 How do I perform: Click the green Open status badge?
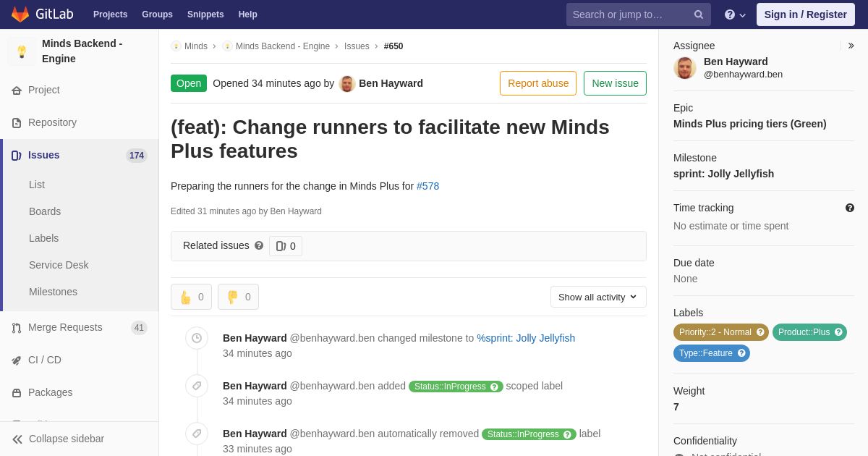click(189, 83)
